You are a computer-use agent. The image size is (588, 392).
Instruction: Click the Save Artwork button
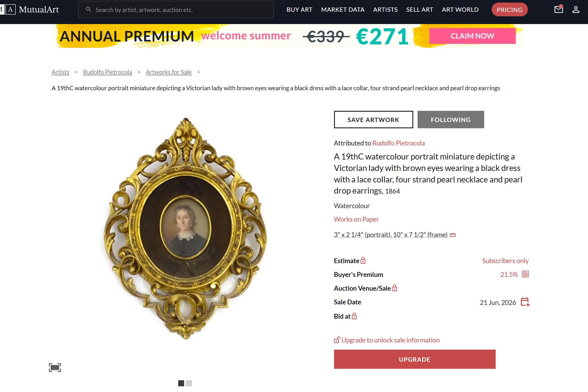coord(374,119)
